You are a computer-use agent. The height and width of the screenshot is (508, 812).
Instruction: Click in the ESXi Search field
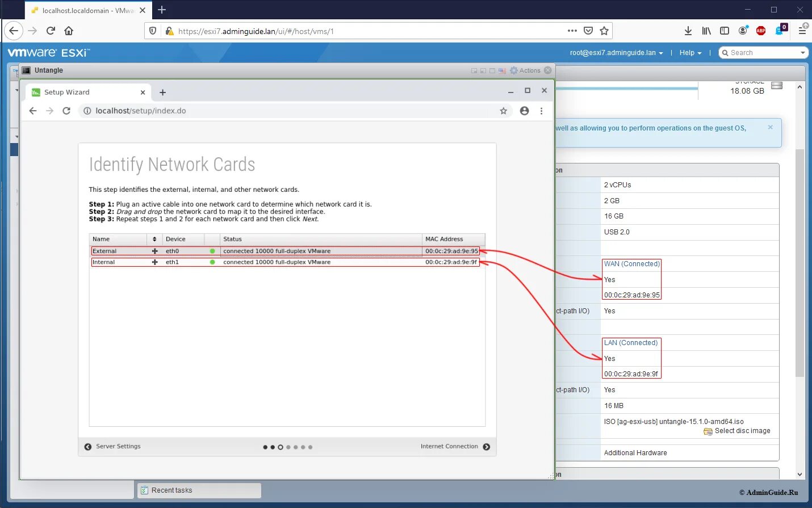[x=763, y=53]
